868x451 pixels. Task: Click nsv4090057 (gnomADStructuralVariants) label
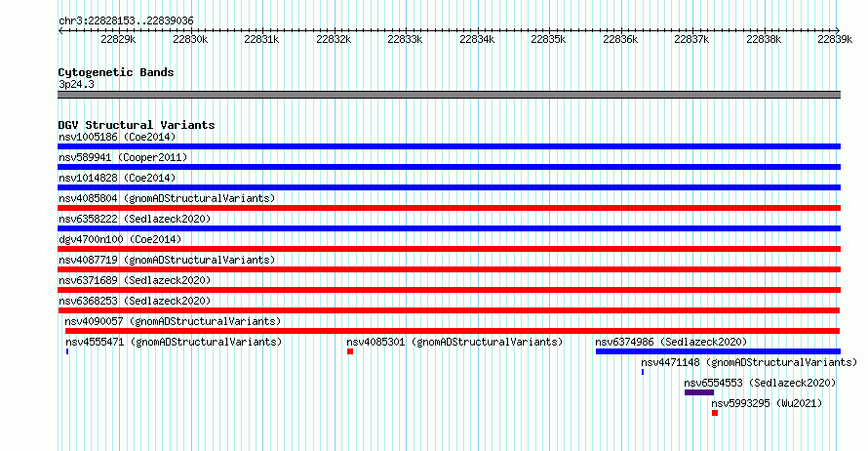[x=173, y=321]
